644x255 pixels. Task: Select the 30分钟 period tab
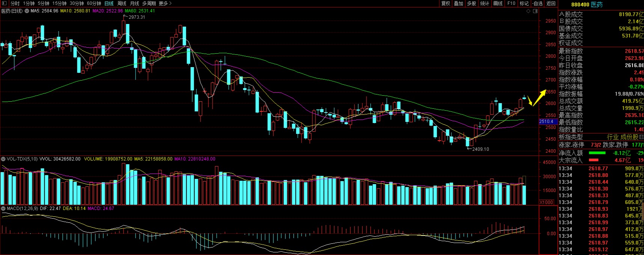click(x=77, y=3)
